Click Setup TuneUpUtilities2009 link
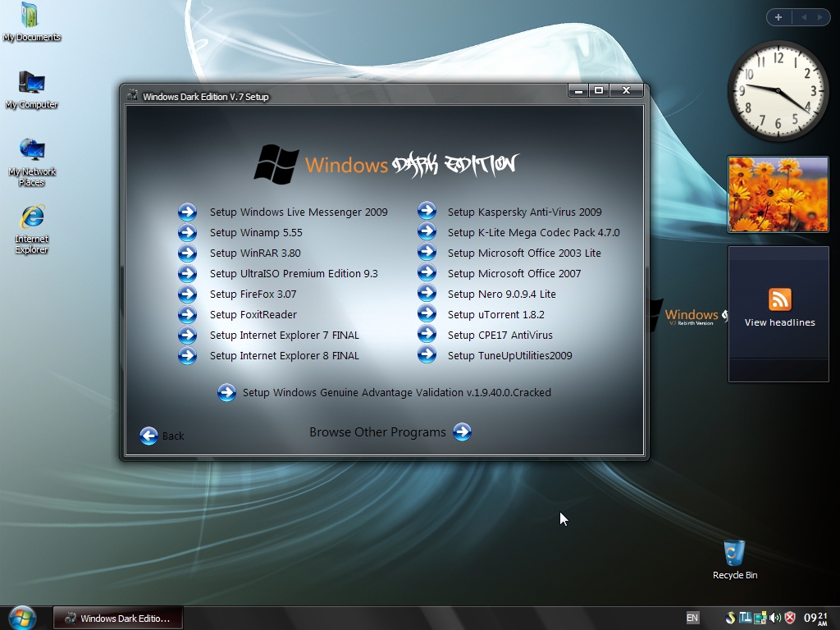The image size is (840, 630). (510, 356)
